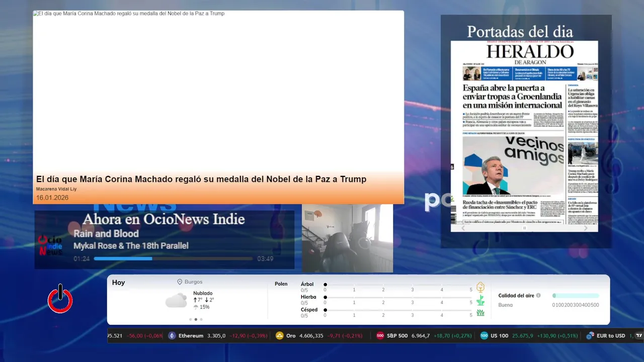
Task: Click the vecinos amigos photo on cover
Action: click(513, 166)
